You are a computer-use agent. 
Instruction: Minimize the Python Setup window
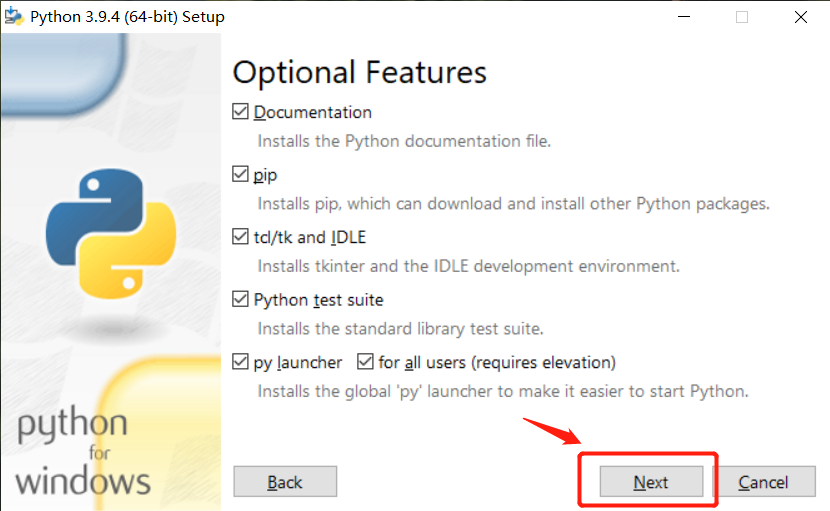(684, 16)
